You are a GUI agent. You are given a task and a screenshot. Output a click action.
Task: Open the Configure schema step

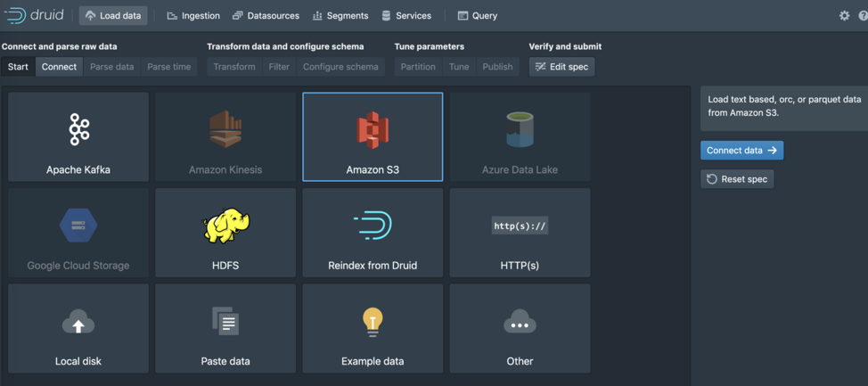tap(340, 67)
